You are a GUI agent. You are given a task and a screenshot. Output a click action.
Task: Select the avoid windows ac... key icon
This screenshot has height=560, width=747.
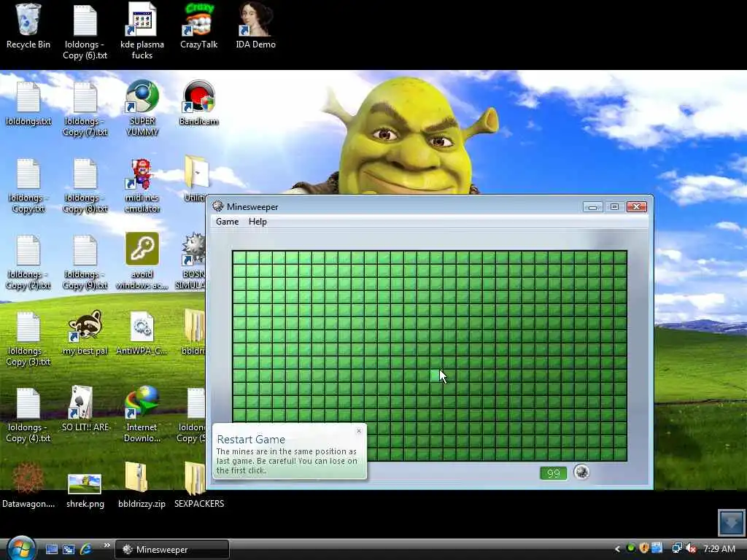(x=142, y=262)
